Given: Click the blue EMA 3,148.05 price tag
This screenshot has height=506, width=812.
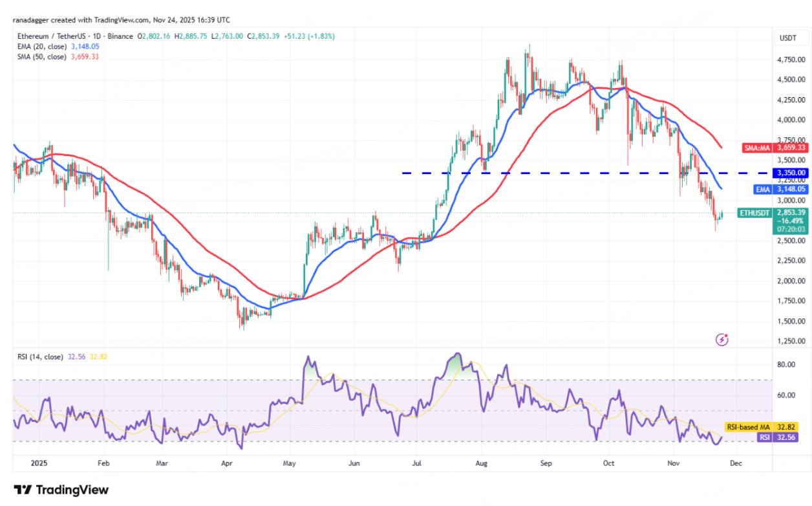Looking at the screenshot, I should tap(782, 189).
